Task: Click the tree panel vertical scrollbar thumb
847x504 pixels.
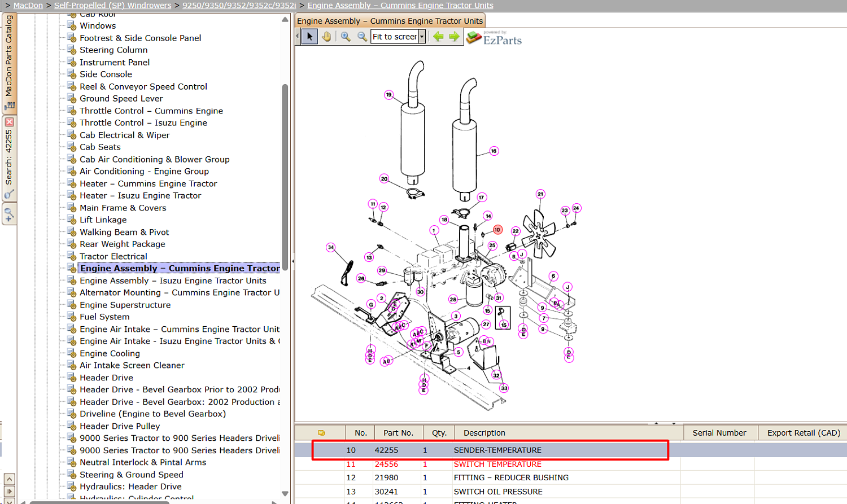Action: tap(285, 177)
